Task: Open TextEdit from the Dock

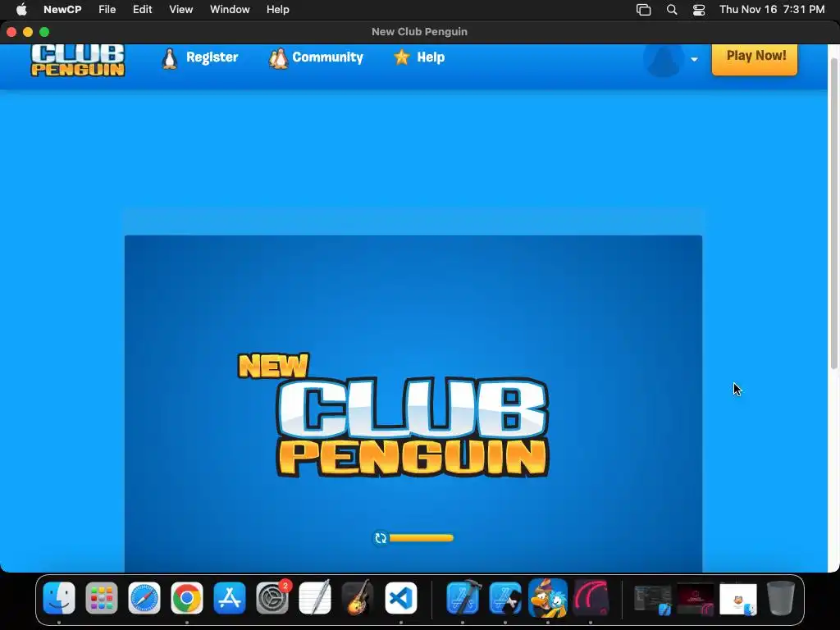Action: pos(315,598)
